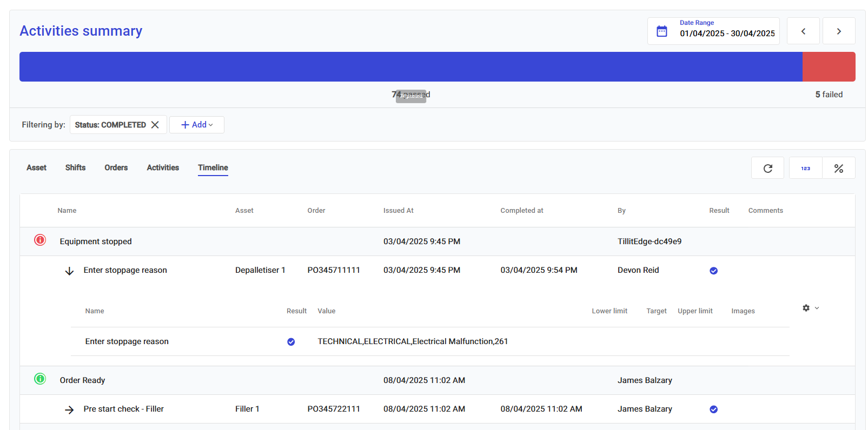This screenshot has height=430, width=868.
Task: Click the Date Range input field
Action: click(x=727, y=33)
